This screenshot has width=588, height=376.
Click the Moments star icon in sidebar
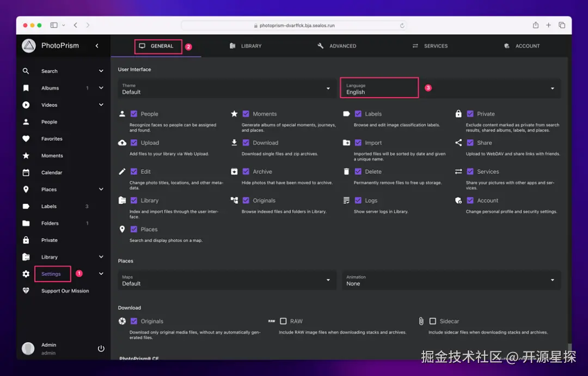(26, 155)
